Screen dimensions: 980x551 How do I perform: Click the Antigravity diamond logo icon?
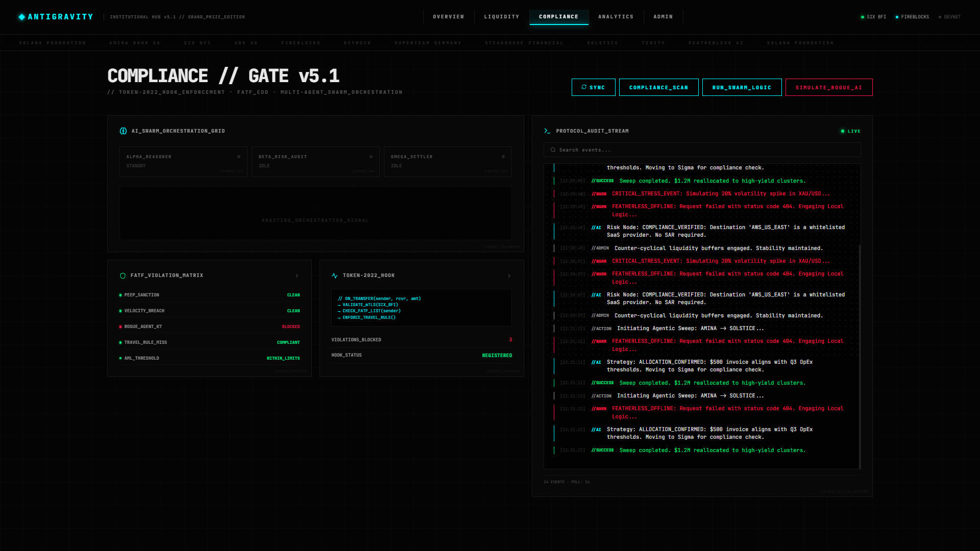(x=21, y=17)
